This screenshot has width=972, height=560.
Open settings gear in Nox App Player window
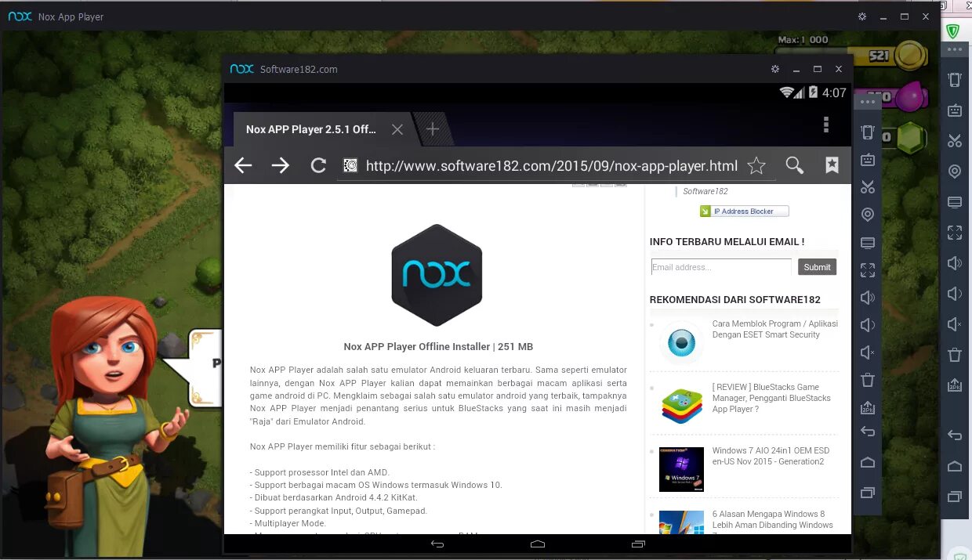click(862, 16)
